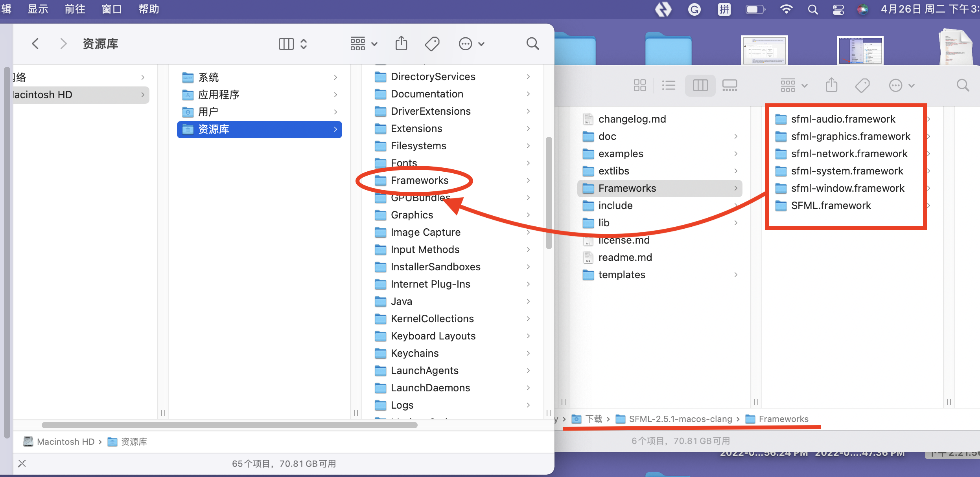Click the share icon in left Finder toolbar
The image size is (980, 477).
401,44
